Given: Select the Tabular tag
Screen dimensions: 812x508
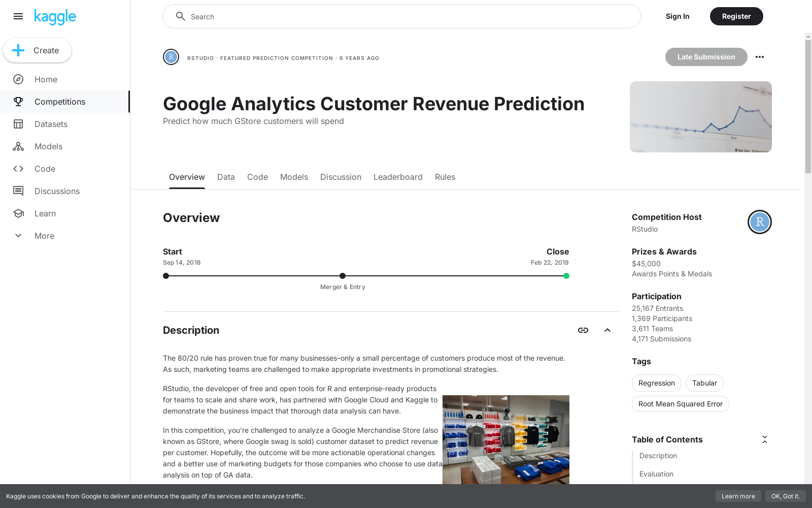Looking at the screenshot, I should coord(704,383).
